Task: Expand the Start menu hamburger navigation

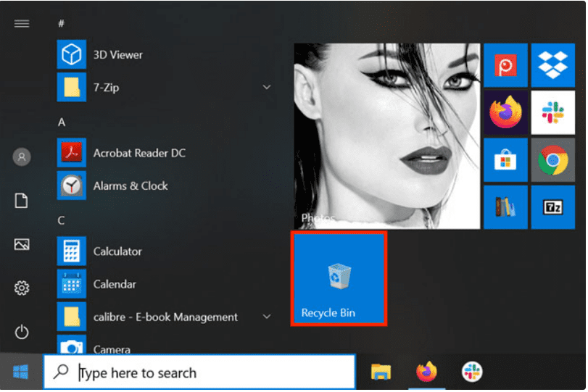Action: (22, 23)
